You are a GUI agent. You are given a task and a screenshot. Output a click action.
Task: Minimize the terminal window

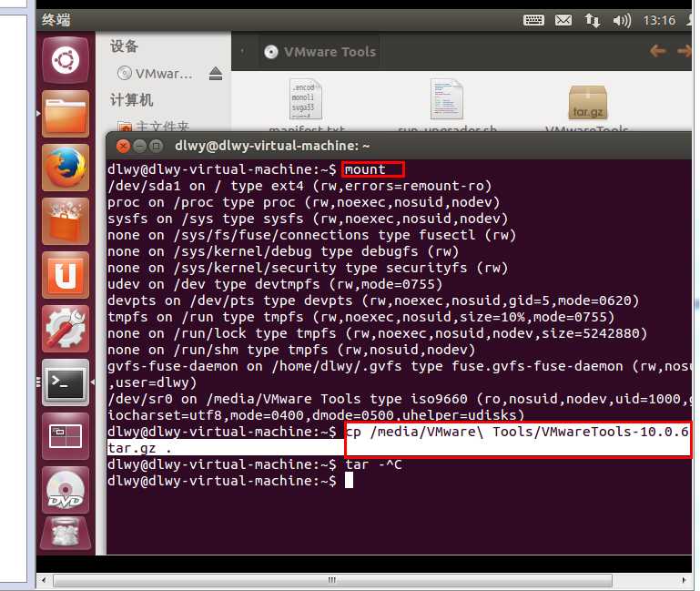(x=140, y=146)
